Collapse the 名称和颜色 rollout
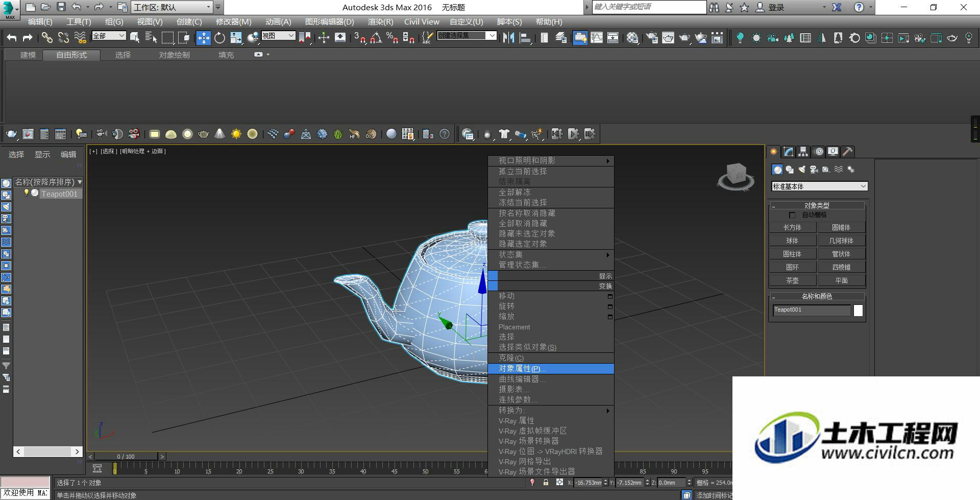980x500 pixels. 817,296
